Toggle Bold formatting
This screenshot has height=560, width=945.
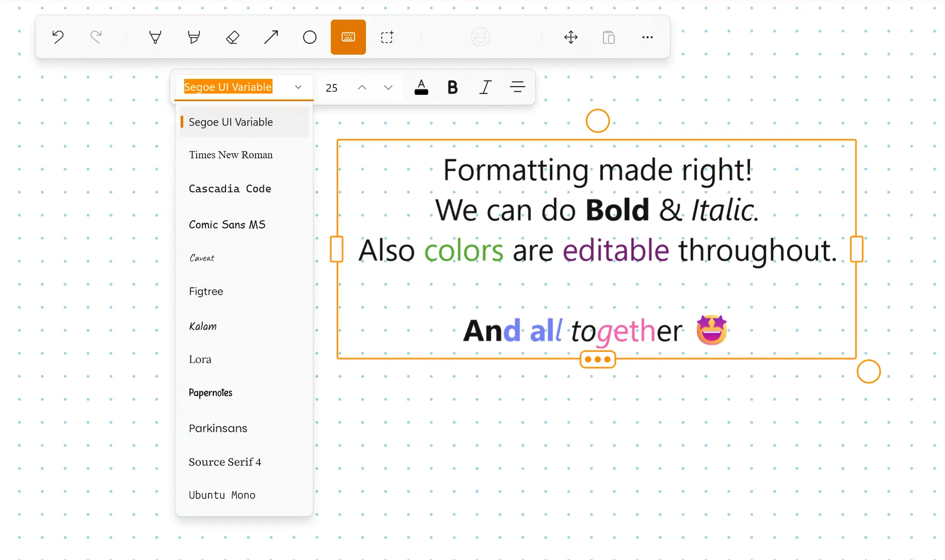453,87
